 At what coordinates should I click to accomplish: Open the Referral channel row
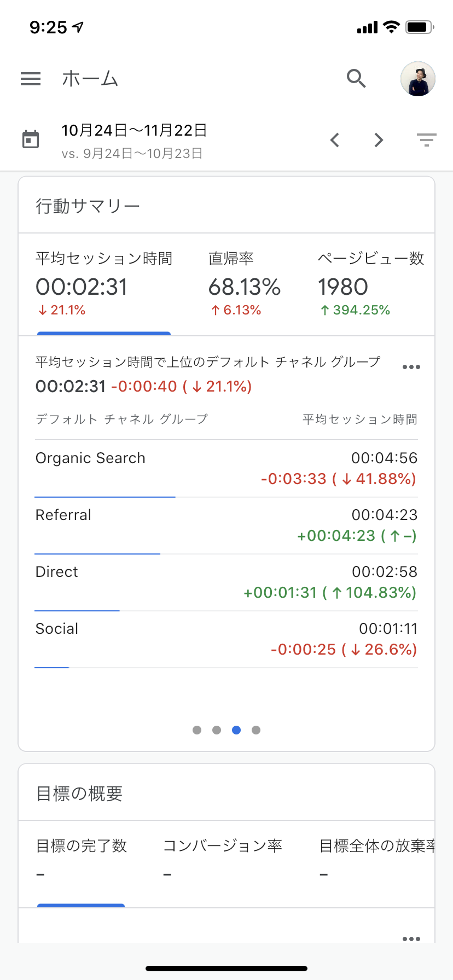[226, 526]
